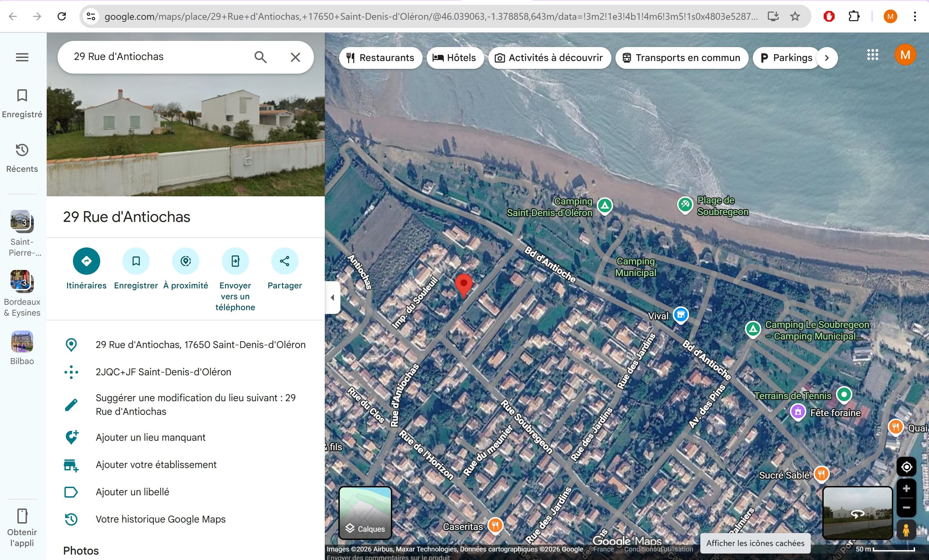Select the Activités à découvrir chip
The width and height of the screenshot is (929, 560).
549,58
